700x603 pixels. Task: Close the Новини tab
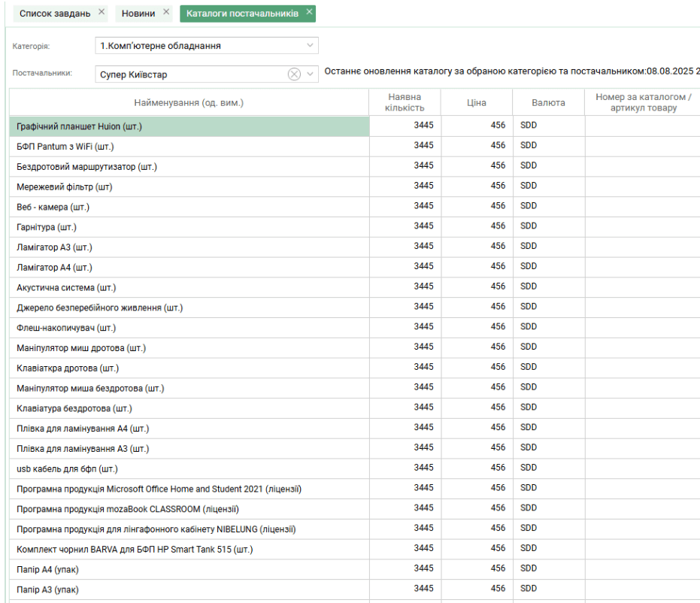[166, 13]
